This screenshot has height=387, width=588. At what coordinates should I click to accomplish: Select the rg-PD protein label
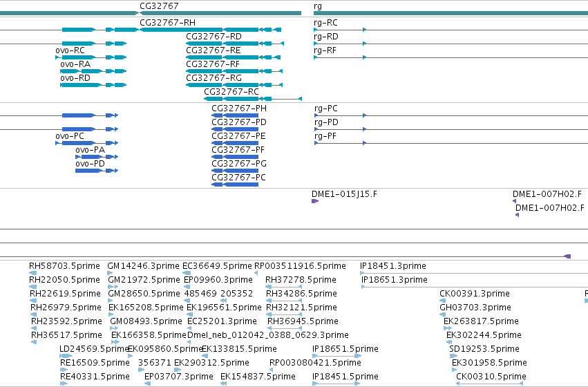[326, 122]
